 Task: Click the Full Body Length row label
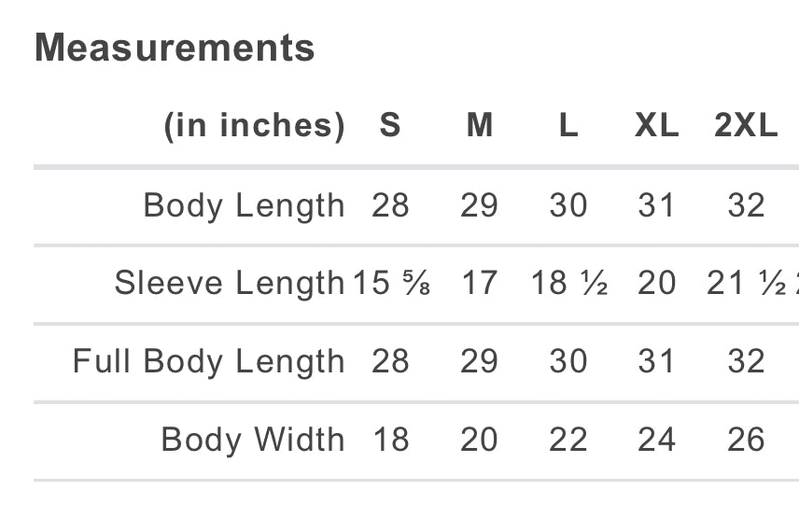click(209, 361)
